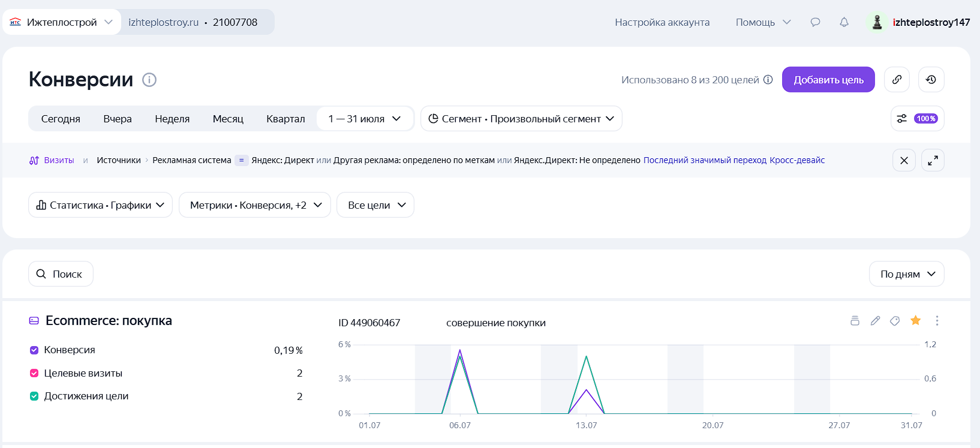Click the counter number 21007708
This screenshot has height=448, width=980.
tap(235, 22)
